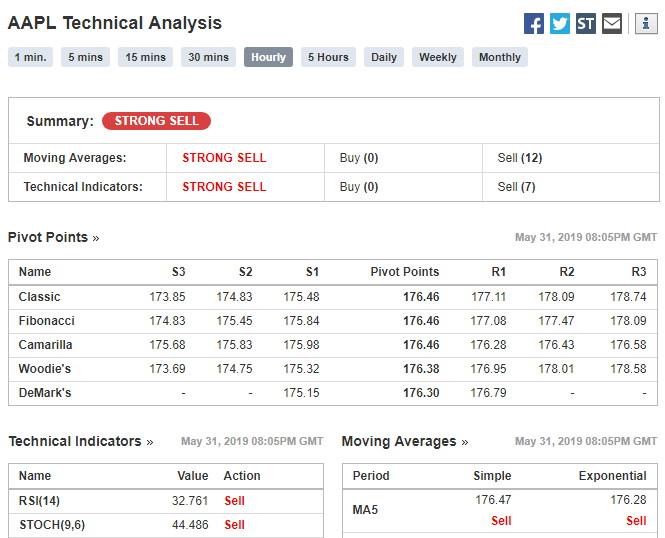This screenshot has height=538, width=665.
Task: Click the Woodie's row name
Action: 45,368
